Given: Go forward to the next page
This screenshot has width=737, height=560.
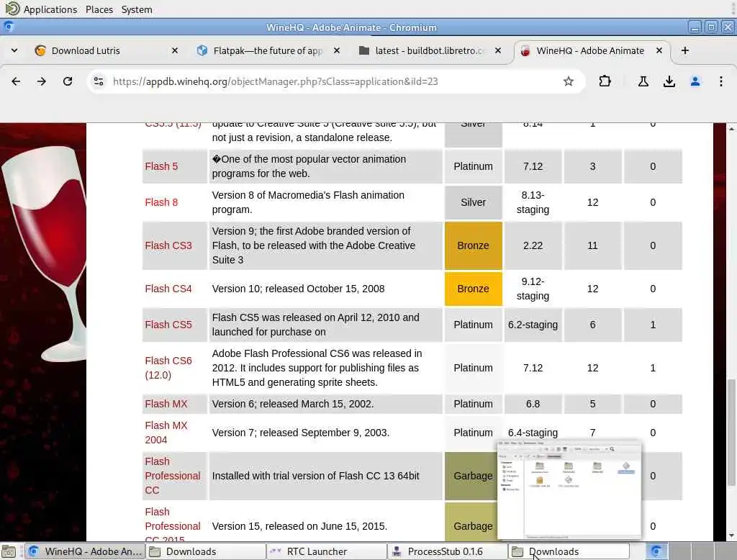Looking at the screenshot, I should point(42,81).
